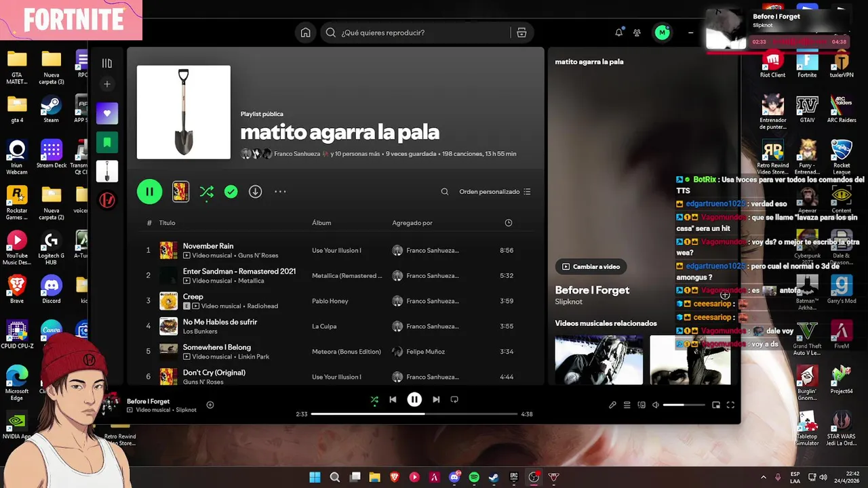Show hidden system tray icons chevron
Viewport: 868px width, 488px height.
point(763,477)
